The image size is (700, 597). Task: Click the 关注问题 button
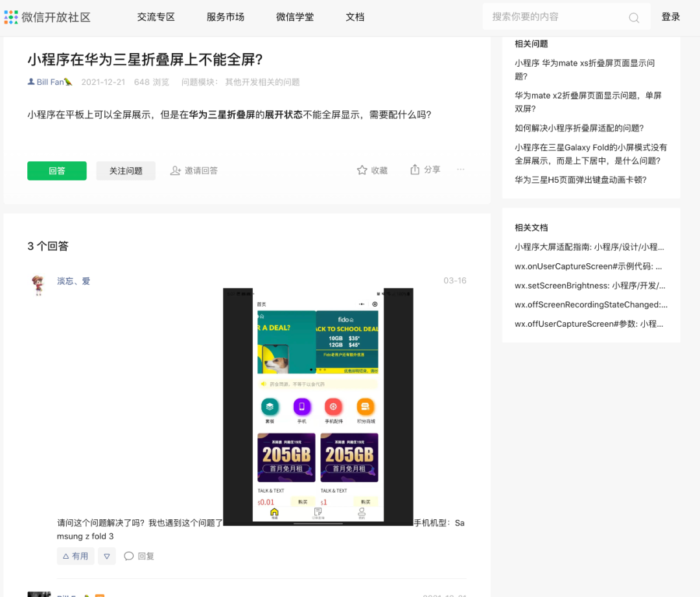click(126, 170)
